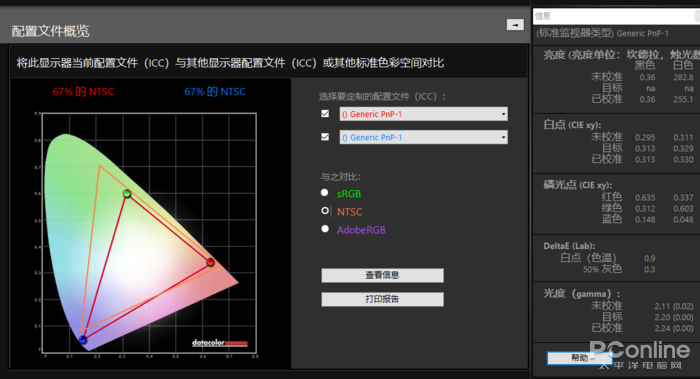Click the calibrated white brightness value 255.1
The image size is (700, 379).
683,99
